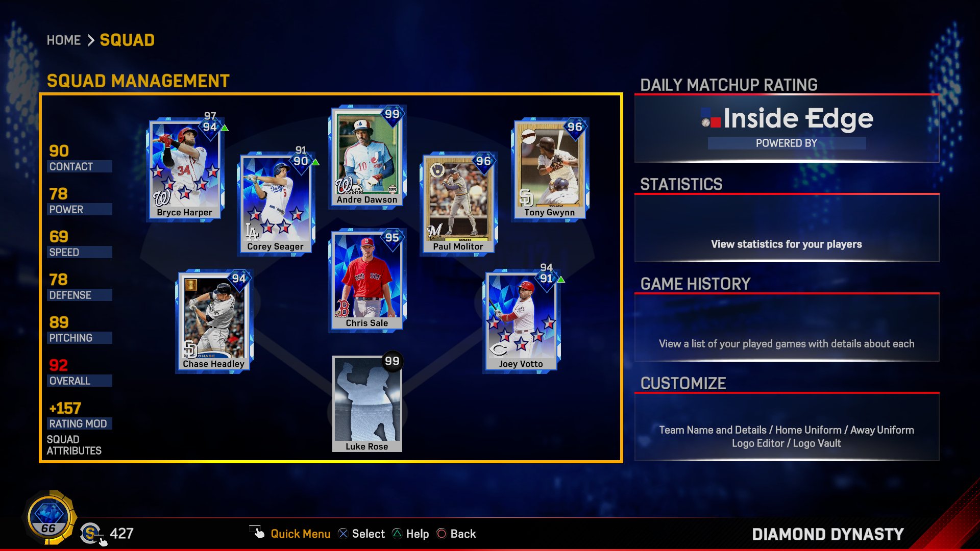Screen dimensions: 980x551
Task: Click the triangle Help icon
Action: (x=397, y=534)
